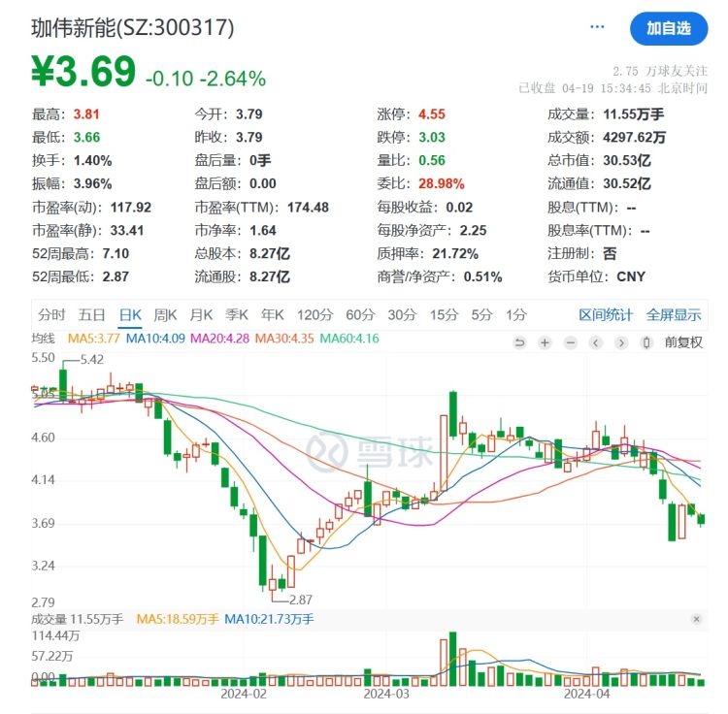
Task: Click the 2.75 万球友关注 follower count
Action: click(x=660, y=72)
